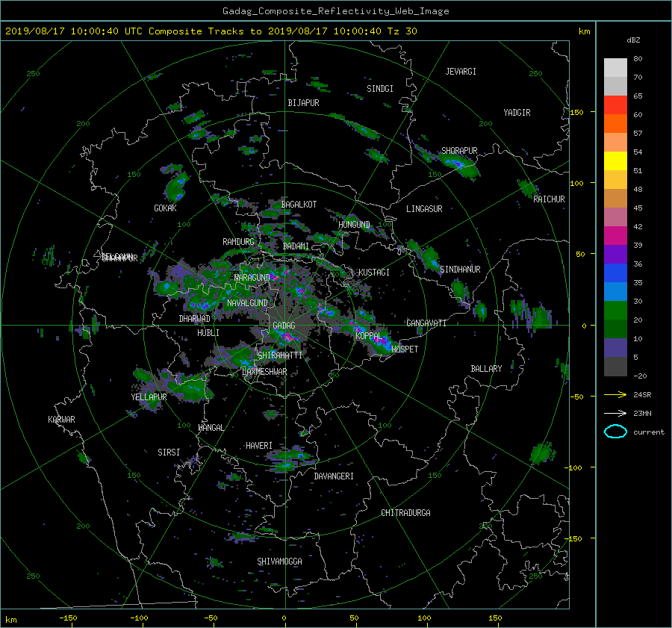Click the BALLARY label
The width and height of the screenshot is (672, 628).
point(486,369)
